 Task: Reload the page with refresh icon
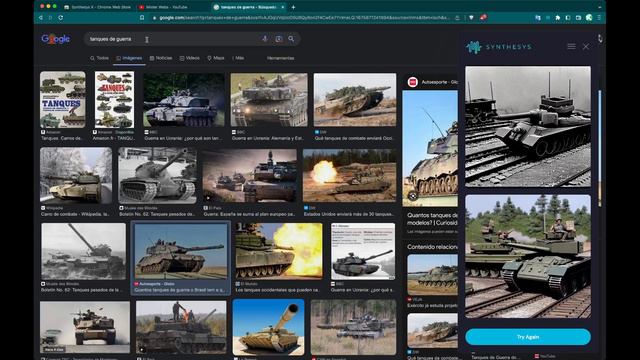60,18
